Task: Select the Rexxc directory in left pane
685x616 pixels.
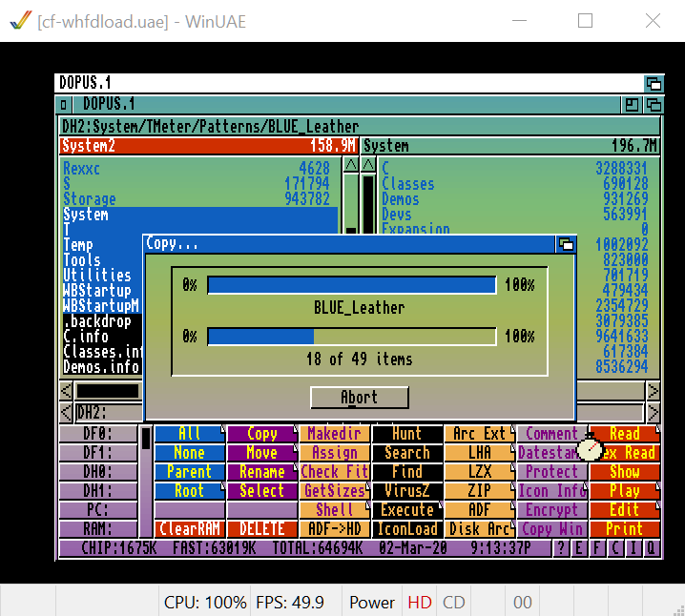Action: pyautogui.click(x=200, y=169)
